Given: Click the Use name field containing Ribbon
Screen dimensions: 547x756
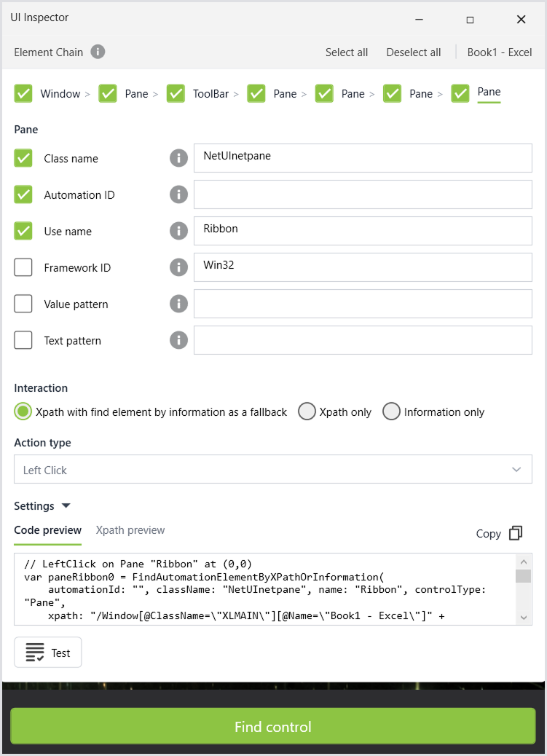Looking at the screenshot, I should coord(363,230).
